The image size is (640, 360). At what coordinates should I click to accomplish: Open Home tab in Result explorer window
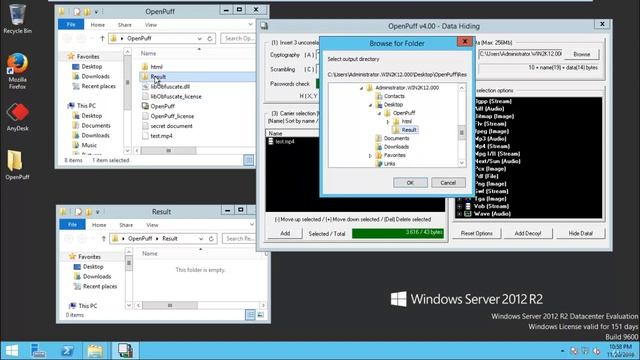pyautogui.click(x=99, y=225)
